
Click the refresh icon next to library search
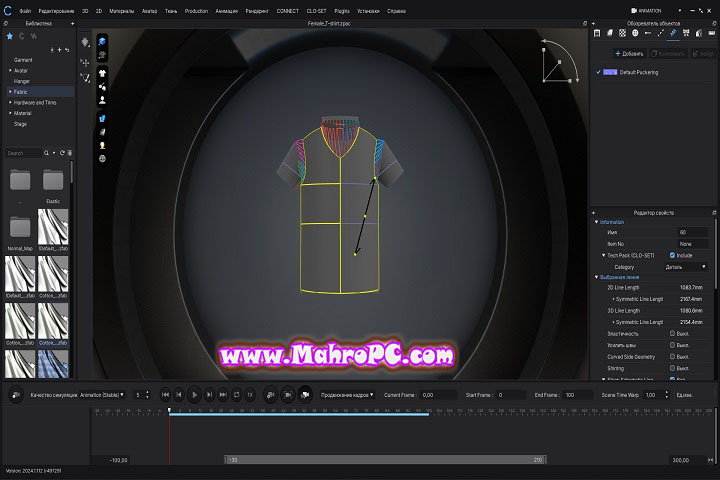[x=62, y=153]
